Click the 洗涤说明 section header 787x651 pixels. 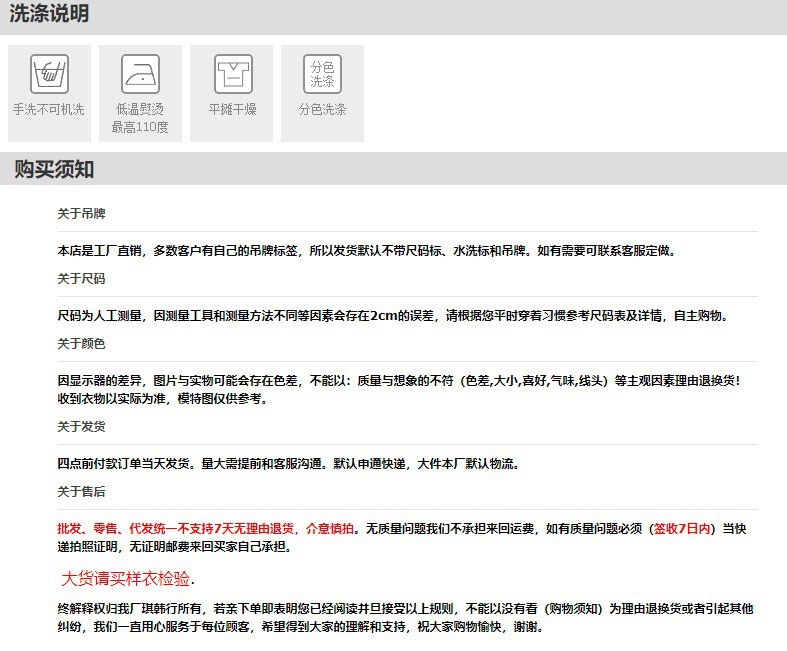(49, 14)
